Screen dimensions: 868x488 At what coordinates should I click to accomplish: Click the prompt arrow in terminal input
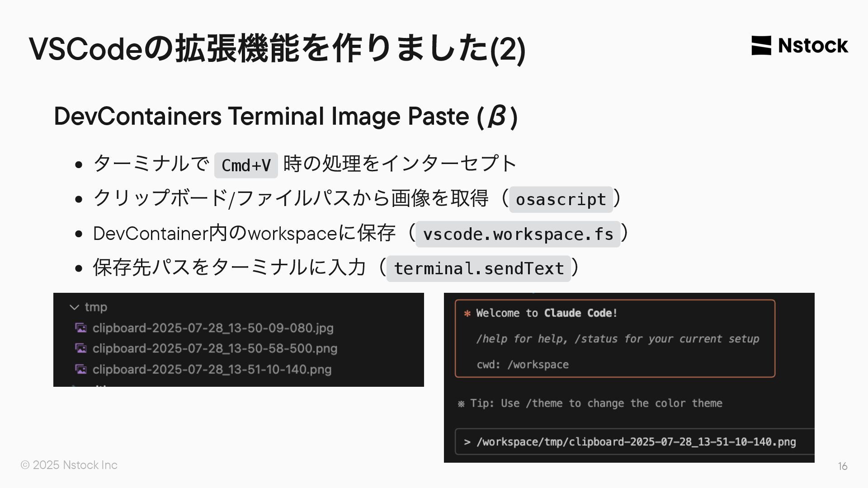(x=467, y=442)
